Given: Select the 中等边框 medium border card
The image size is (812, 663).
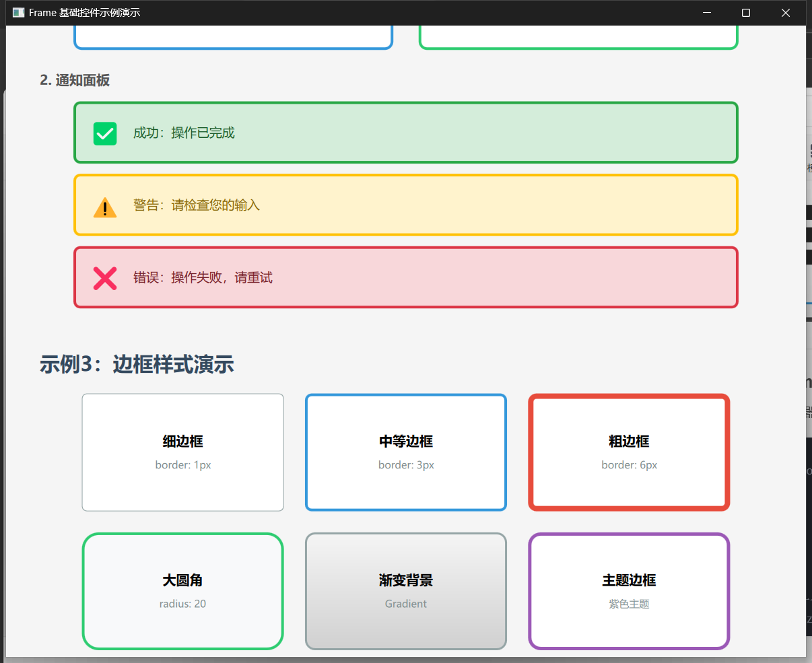Looking at the screenshot, I should click(x=405, y=452).
